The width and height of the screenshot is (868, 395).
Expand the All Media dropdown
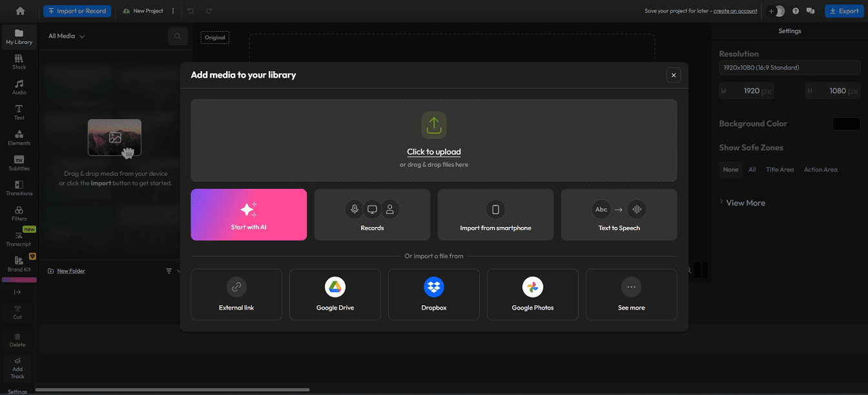(x=67, y=36)
